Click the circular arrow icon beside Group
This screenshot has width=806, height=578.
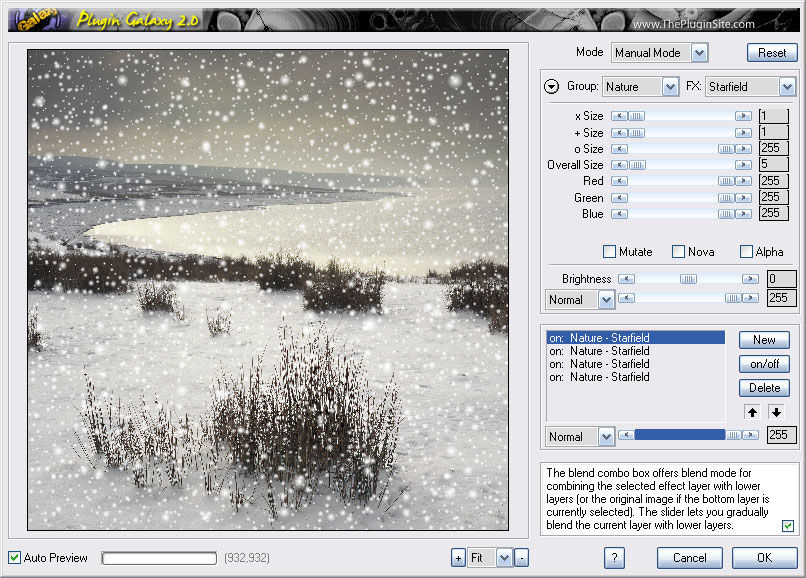click(x=552, y=86)
